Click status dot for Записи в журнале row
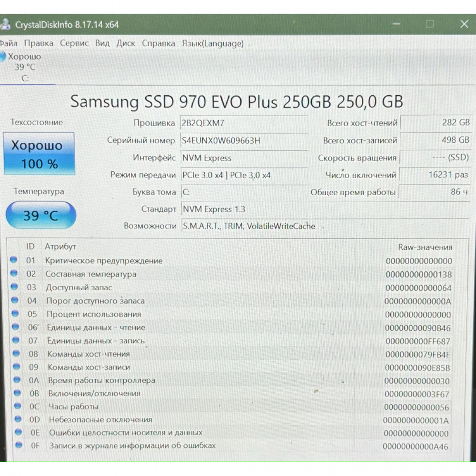Viewport: 476px width, 476px height. 19,445
